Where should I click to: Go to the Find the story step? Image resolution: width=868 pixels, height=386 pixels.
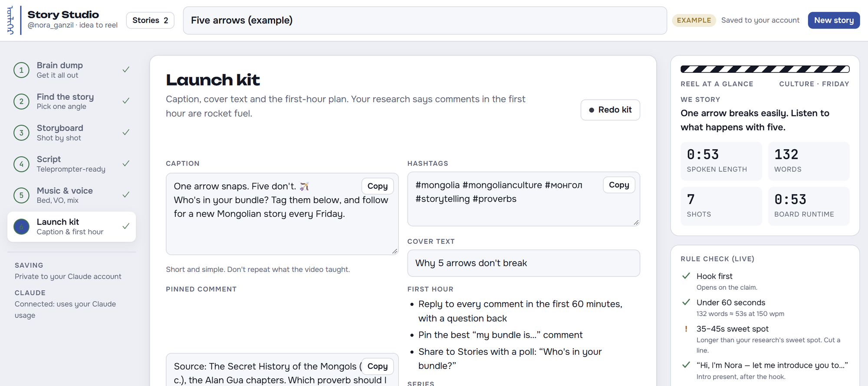coord(72,101)
